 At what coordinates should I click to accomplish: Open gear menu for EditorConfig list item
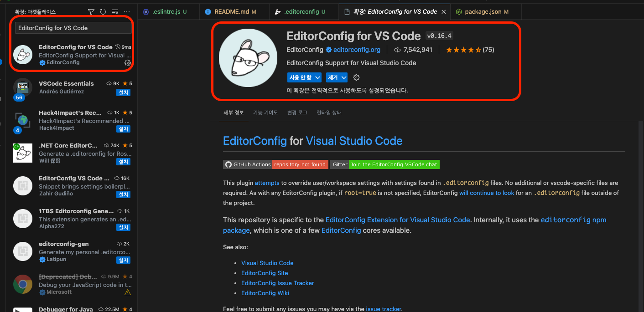click(128, 63)
